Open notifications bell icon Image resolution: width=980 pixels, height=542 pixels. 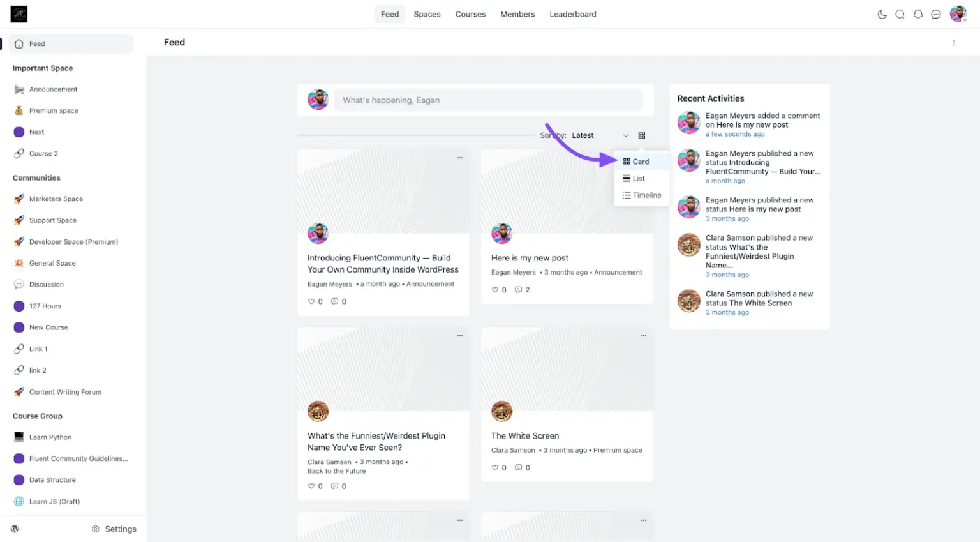pos(917,14)
